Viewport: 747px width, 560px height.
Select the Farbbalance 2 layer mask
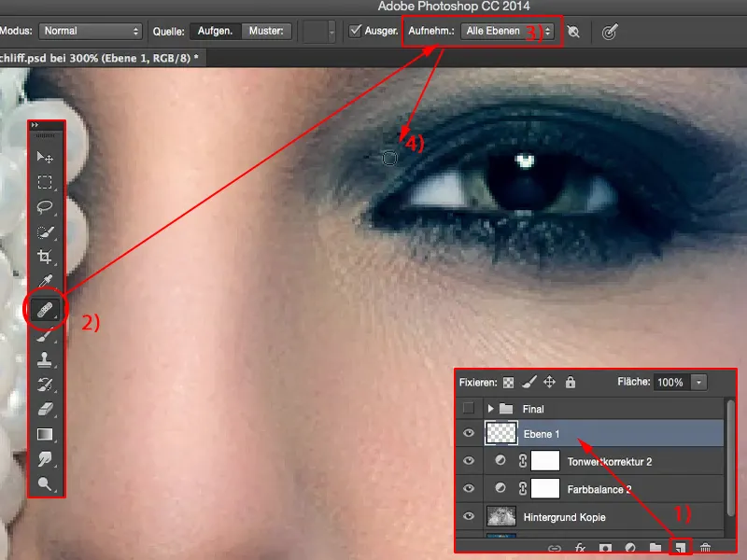click(x=545, y=488)
